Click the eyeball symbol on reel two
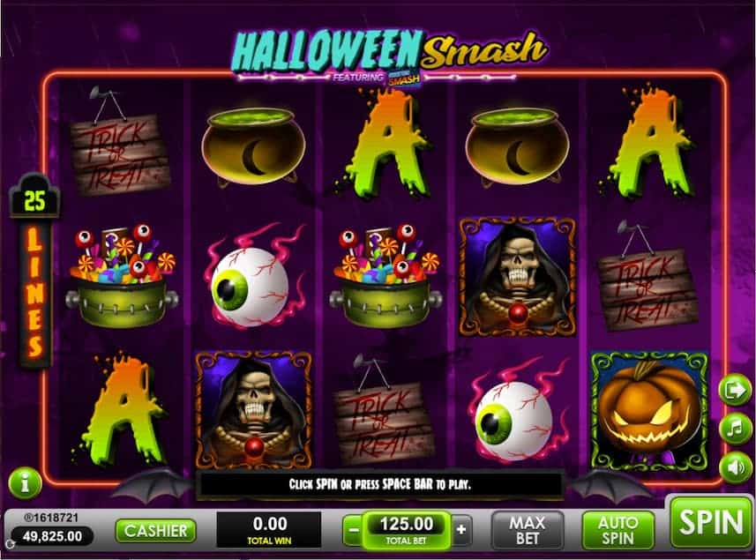 pyautogui.click(x=252, y=277)
